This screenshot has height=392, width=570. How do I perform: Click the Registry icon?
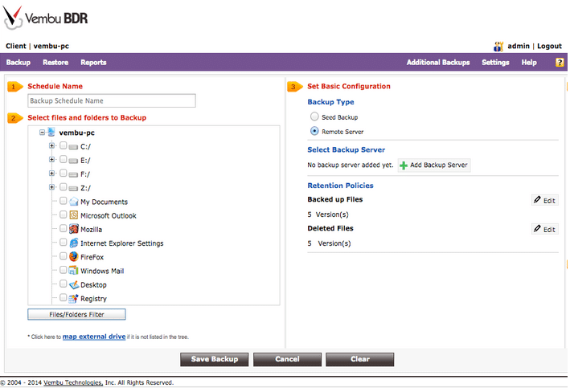point(74,298)
